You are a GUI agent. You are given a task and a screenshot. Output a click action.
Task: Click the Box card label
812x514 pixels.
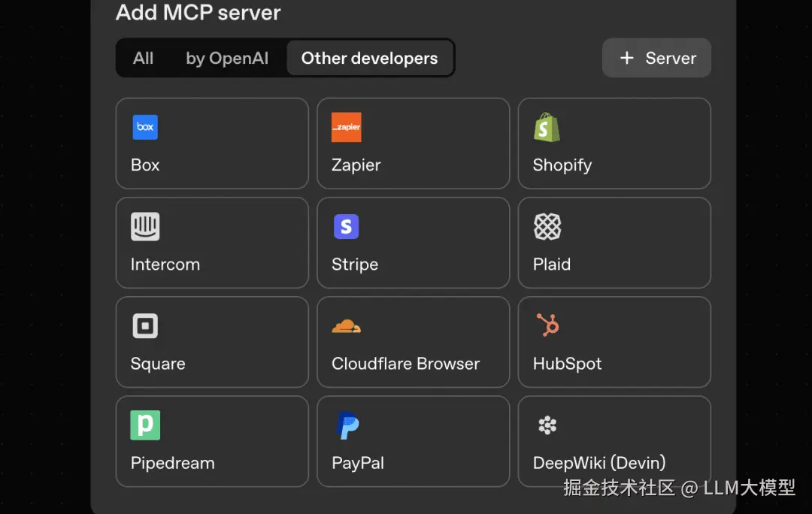coord(145,165)
